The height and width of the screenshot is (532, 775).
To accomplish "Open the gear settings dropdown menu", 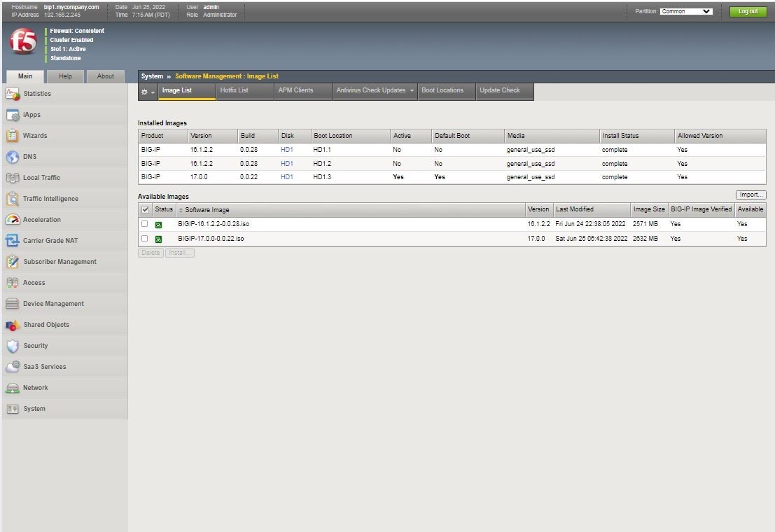I will click(x=148, y=92).
